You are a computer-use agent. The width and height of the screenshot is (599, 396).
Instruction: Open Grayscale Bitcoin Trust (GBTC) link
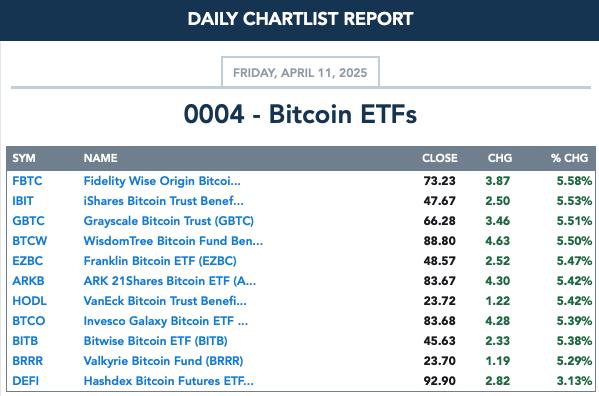[168, 221]
